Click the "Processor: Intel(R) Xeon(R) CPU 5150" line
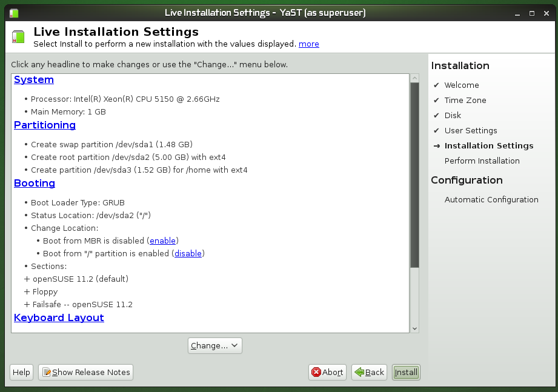 (x=125, y=99)
